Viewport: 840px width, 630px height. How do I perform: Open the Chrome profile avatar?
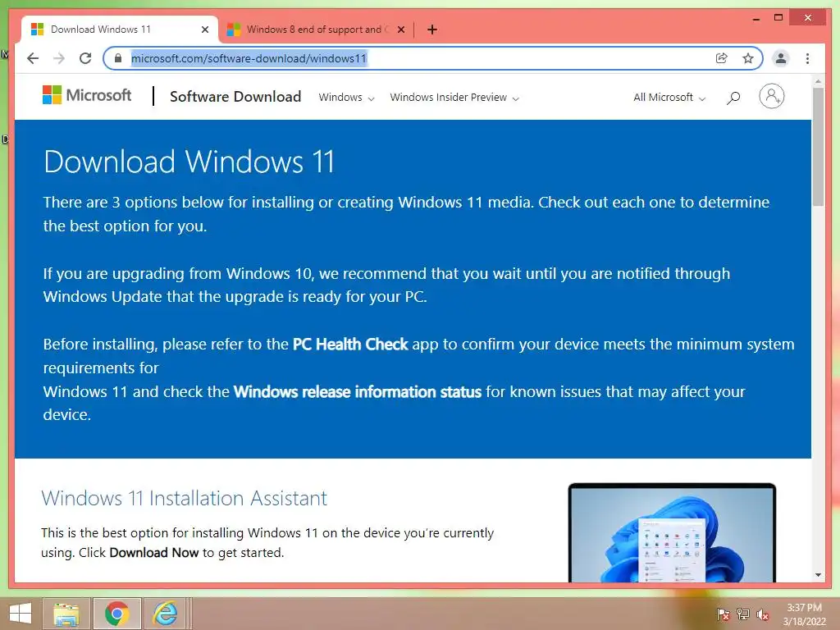(781, 58)
